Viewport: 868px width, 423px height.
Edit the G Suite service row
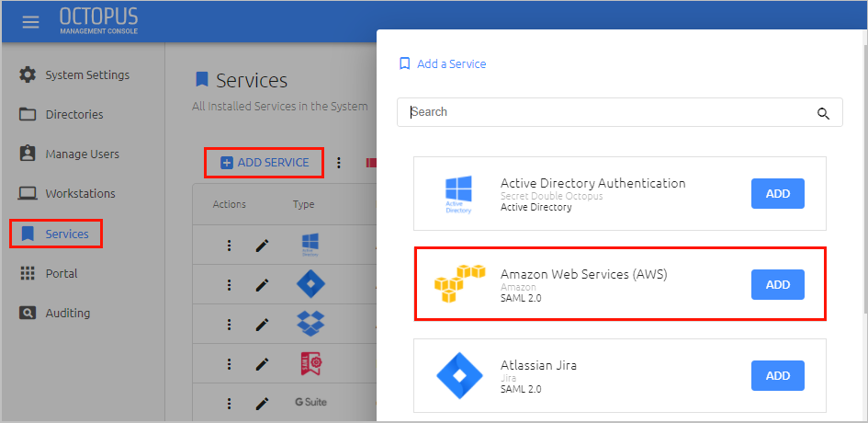(x=262, y=403)
